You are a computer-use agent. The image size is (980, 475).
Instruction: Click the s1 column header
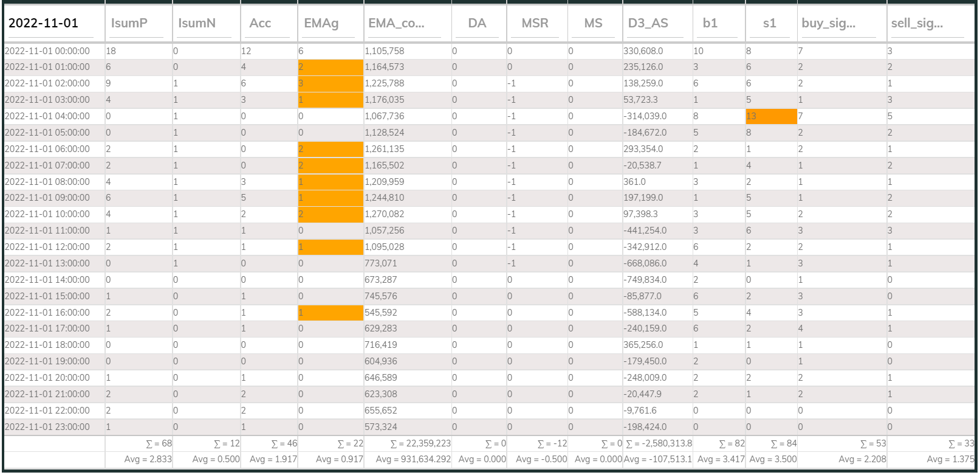click(771, 23)
